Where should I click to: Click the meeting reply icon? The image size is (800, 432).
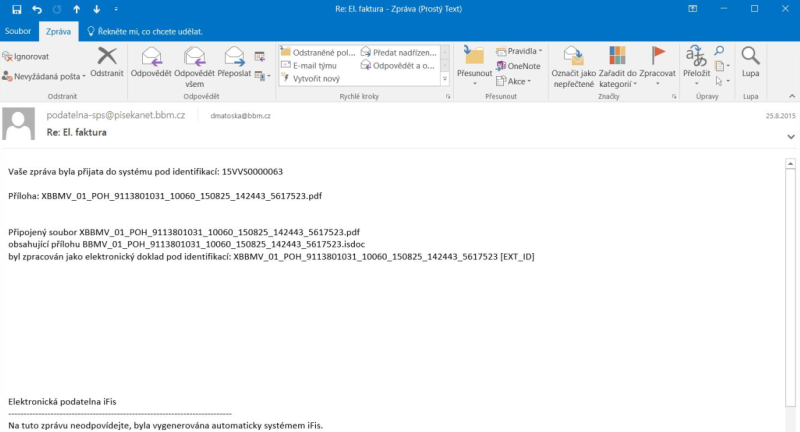260,56
